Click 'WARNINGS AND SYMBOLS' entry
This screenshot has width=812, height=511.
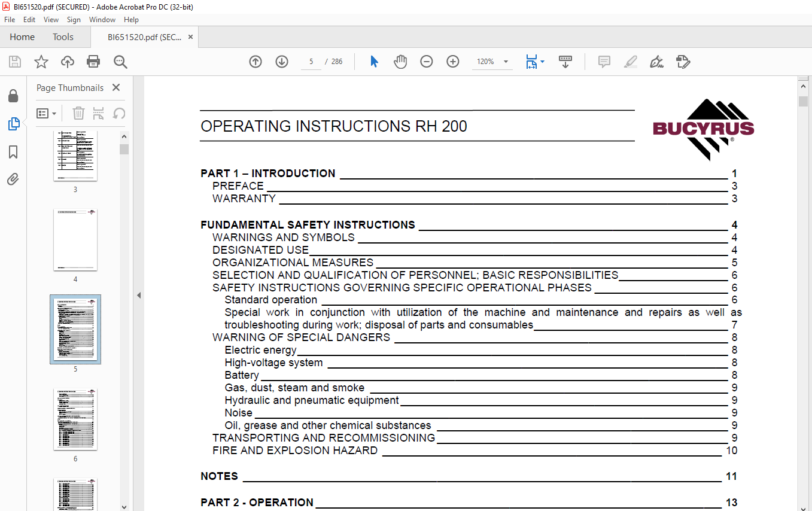pos(284,238)
